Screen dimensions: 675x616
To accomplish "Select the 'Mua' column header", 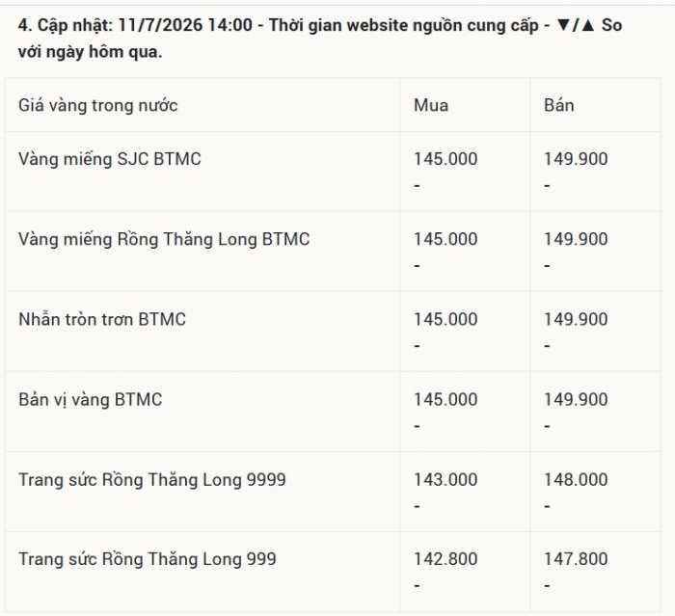I will (431, 105).
